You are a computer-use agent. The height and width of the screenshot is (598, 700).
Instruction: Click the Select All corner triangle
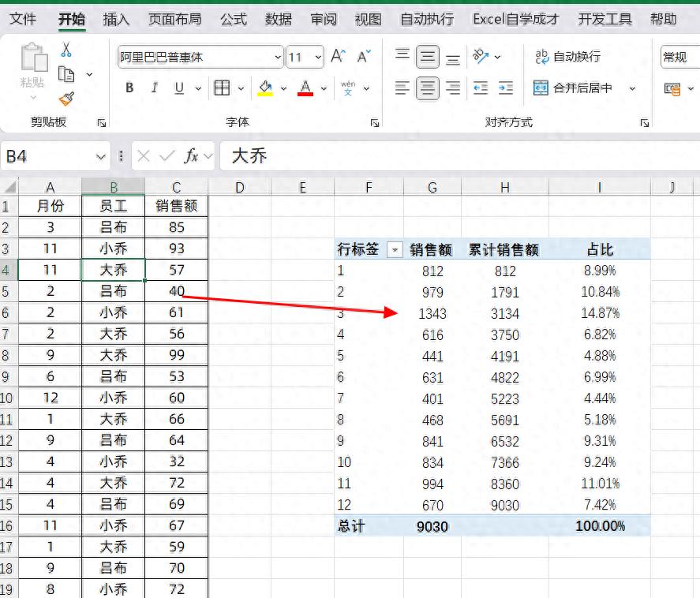[x=9, y=187]
